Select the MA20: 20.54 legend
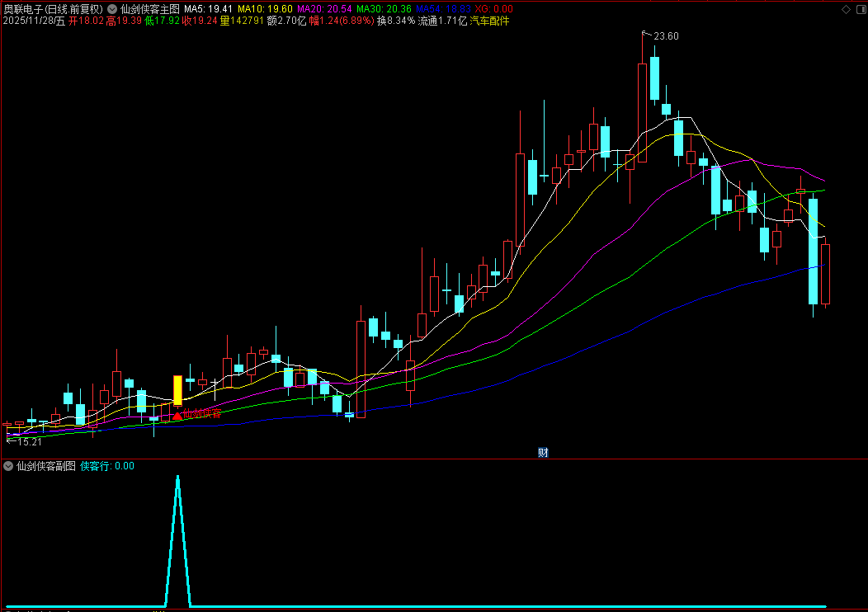 coord(324,9)
